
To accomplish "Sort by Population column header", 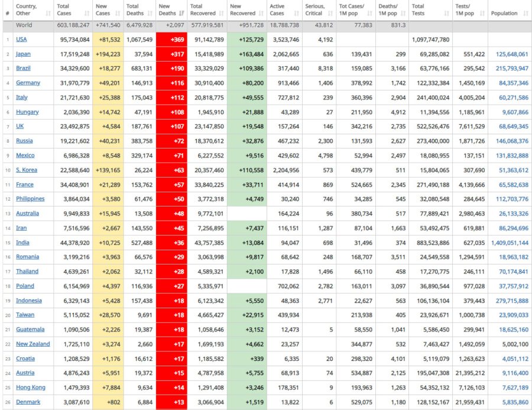I will pos(510,10).
